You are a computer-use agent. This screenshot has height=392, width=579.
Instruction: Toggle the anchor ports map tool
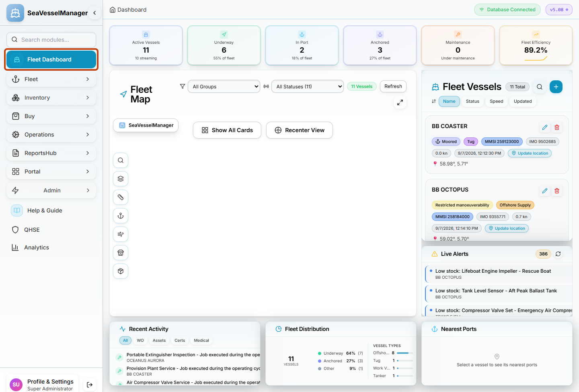(121, 216)
